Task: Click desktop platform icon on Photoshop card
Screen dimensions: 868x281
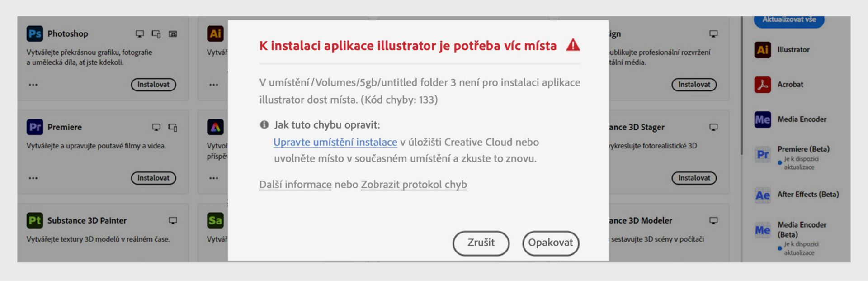Action: pyautogui.click(x=140, y=34)
